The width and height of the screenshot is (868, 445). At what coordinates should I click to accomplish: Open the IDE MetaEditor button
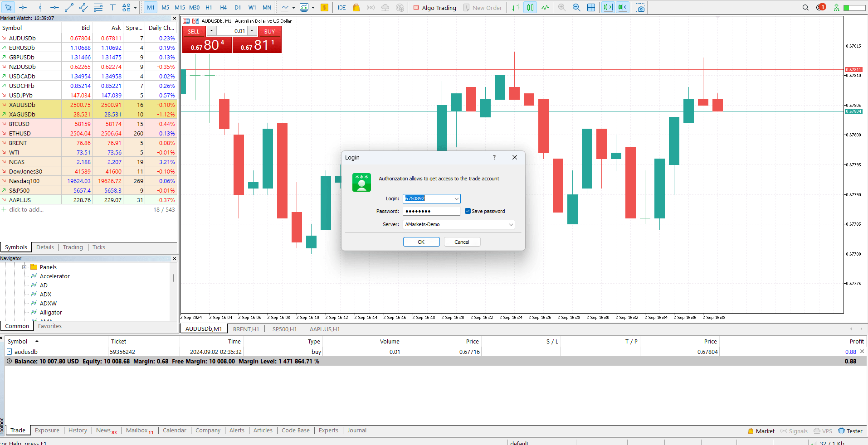click(x=341, y=7)
